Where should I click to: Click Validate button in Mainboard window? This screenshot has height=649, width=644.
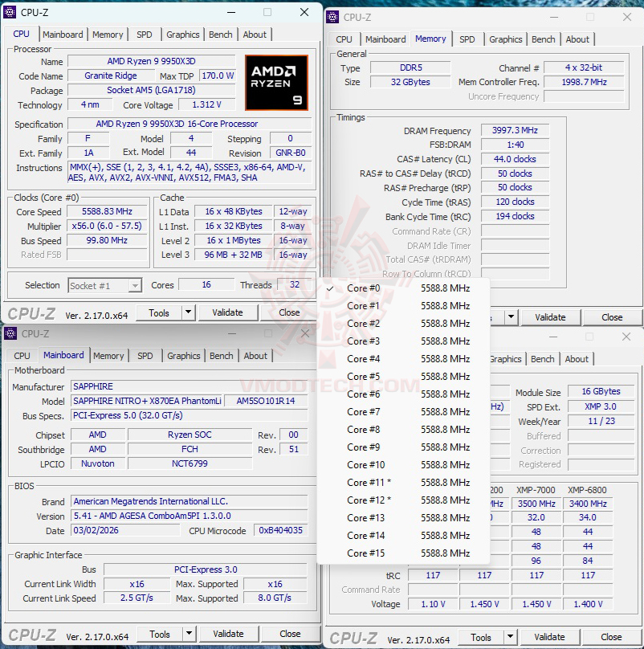(229, 634)
